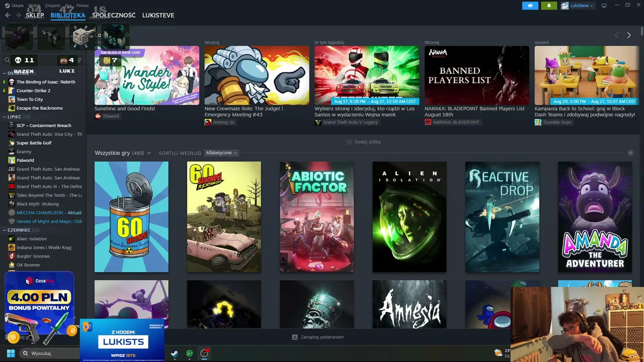This screenshot has height=362, width=644.
Task: Open the LUKISTEVE profile tab
Action: 158,15
